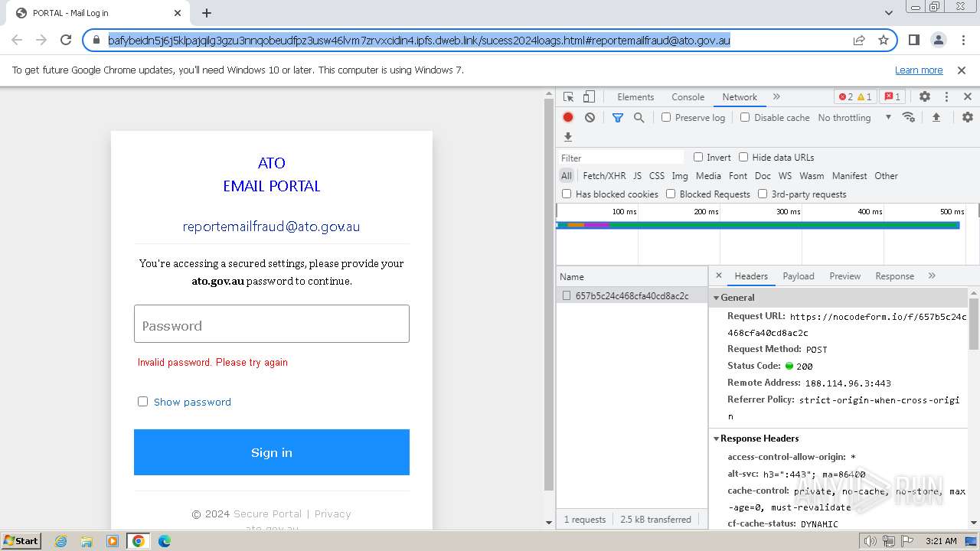The height and width of the screenshot is (551, 980).
Task: Open the Preview tab
Action: [845, 276]
